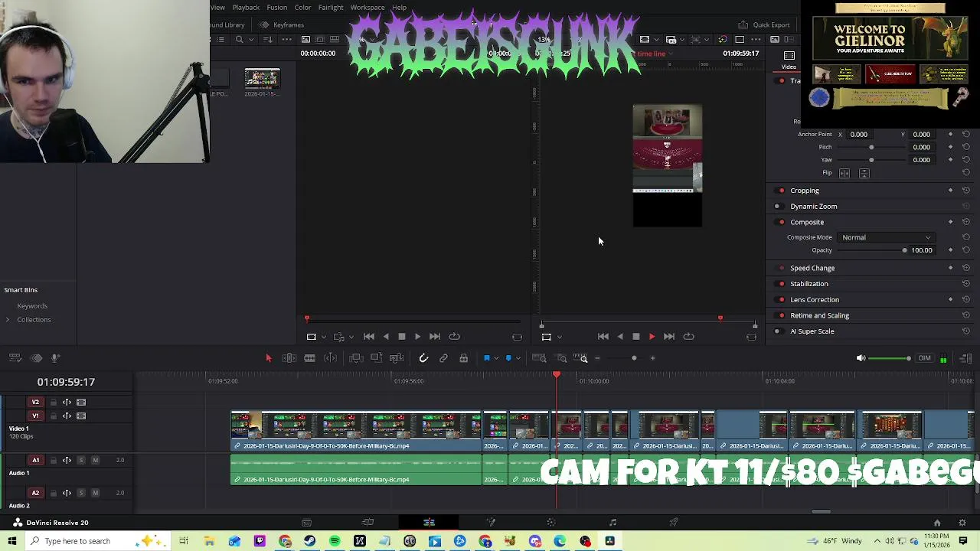
Task: Open the Workspace menu
Action: pyautogui.click(x=367, y=8)
